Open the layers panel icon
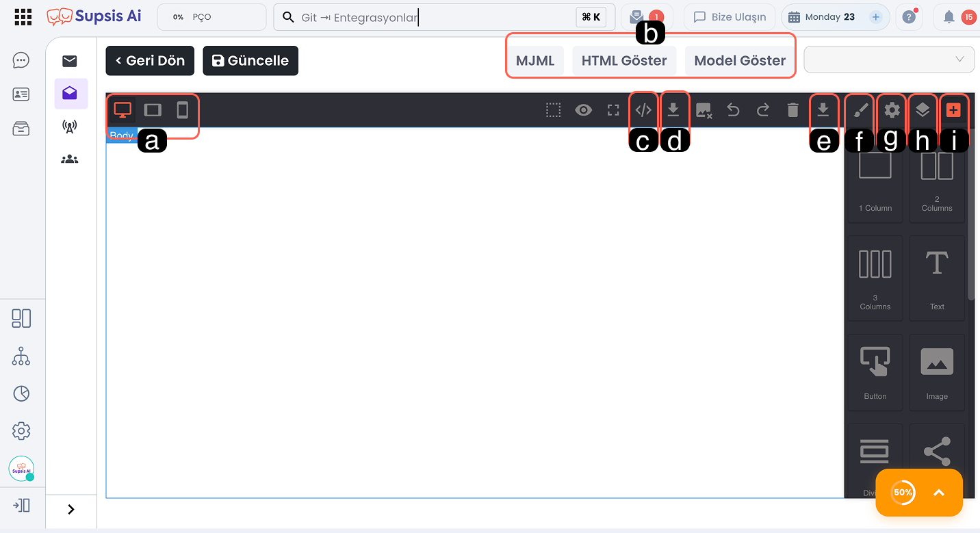The image size is (980, 533). point(923,110)
